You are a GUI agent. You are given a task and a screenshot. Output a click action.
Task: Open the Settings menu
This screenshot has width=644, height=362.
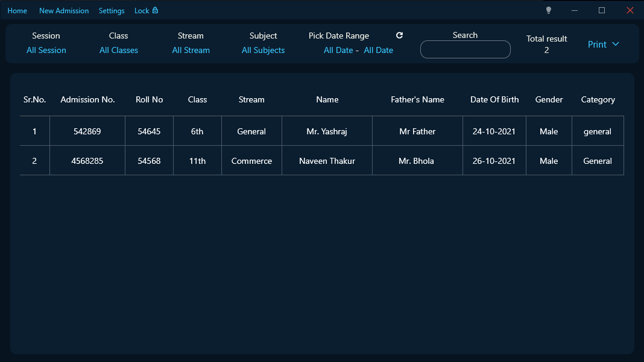pyautogui.click(x=112, y=11)
